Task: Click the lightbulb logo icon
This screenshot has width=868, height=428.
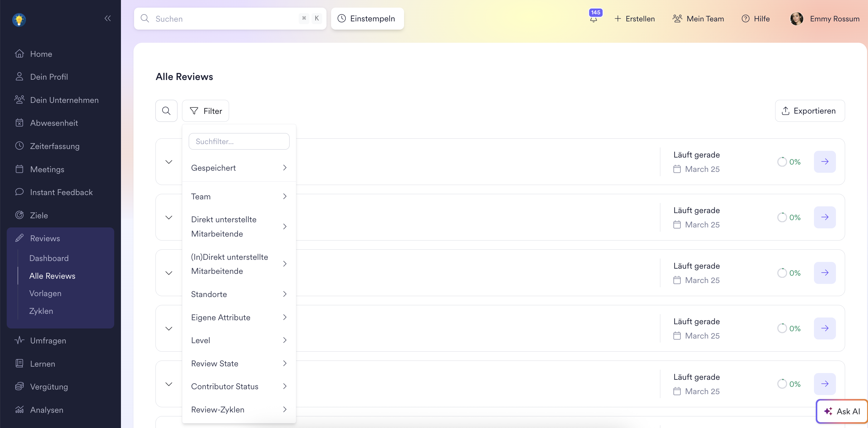Action: pos(19,20)
